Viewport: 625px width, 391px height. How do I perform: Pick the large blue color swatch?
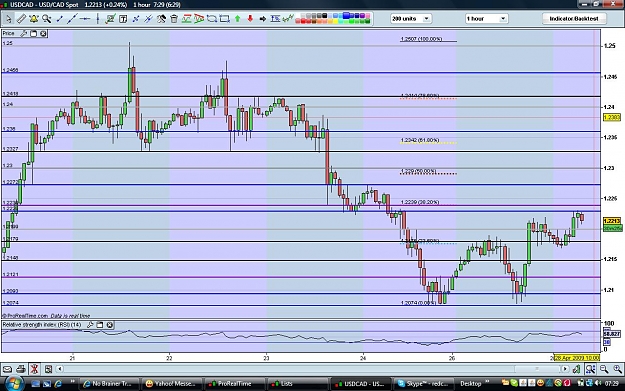pos(346,16)
